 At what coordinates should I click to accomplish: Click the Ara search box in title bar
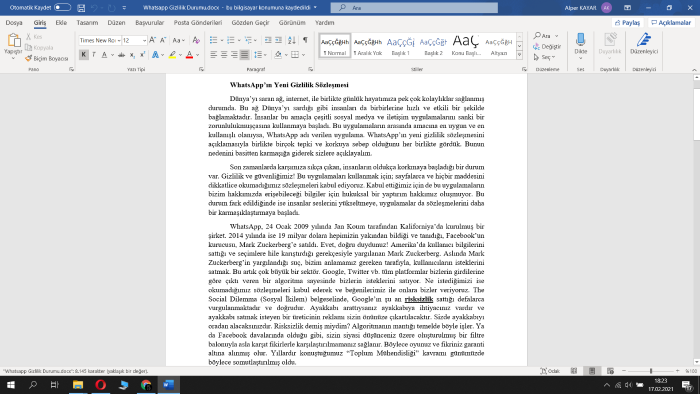[x=414, y=8]
